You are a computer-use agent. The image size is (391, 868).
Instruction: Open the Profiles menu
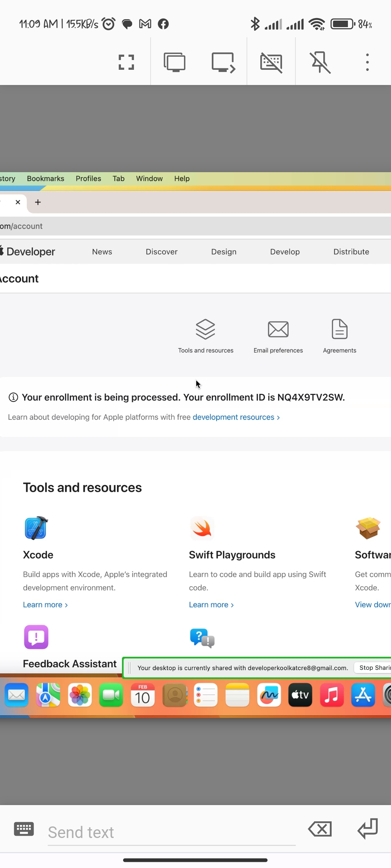coord(88,179)
